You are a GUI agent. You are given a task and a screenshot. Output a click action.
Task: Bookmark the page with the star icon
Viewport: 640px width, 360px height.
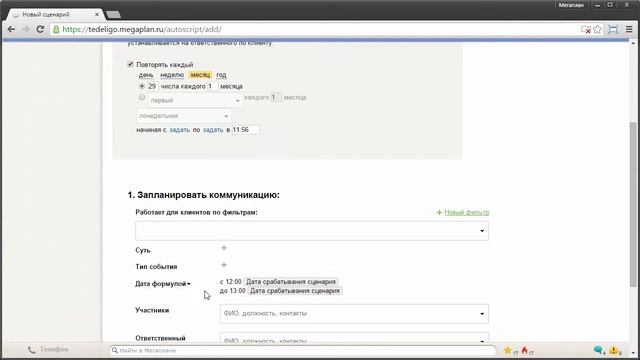pyautogui.click(x=598, y=29)
